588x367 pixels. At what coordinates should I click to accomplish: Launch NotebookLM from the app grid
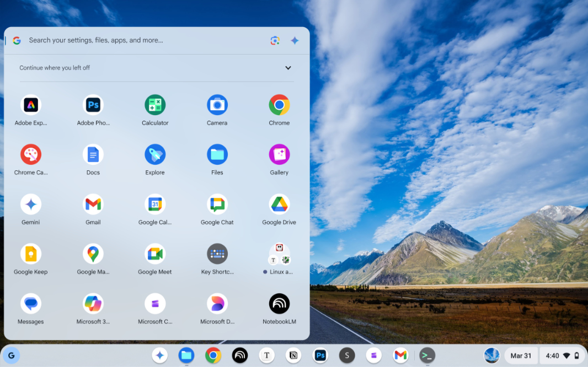279,304
